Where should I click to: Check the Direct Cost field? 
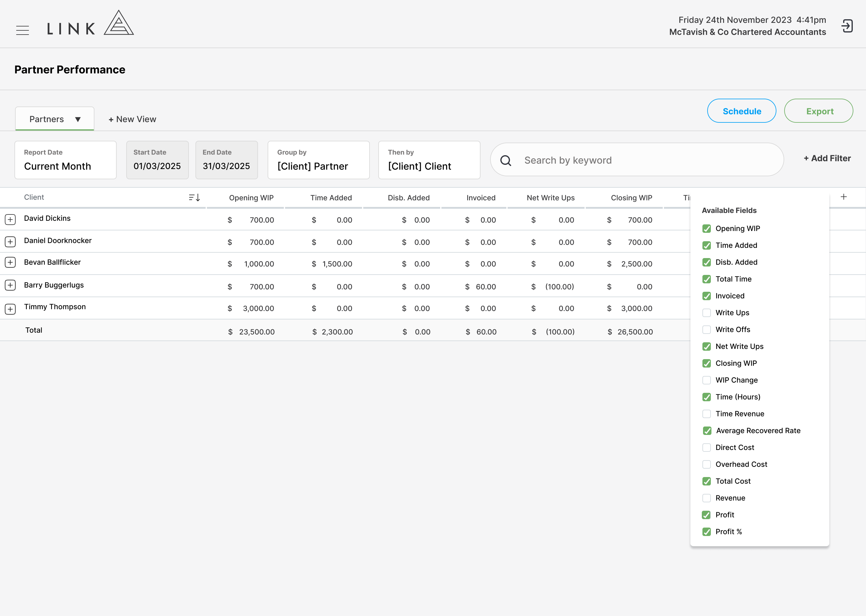(706, 448)
